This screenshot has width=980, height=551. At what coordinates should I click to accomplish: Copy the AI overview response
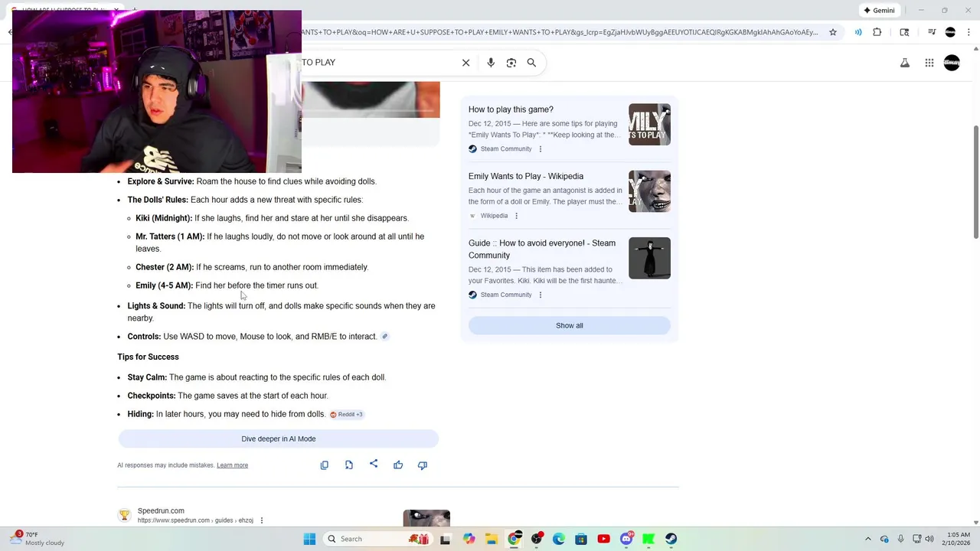tap(325, 465)
